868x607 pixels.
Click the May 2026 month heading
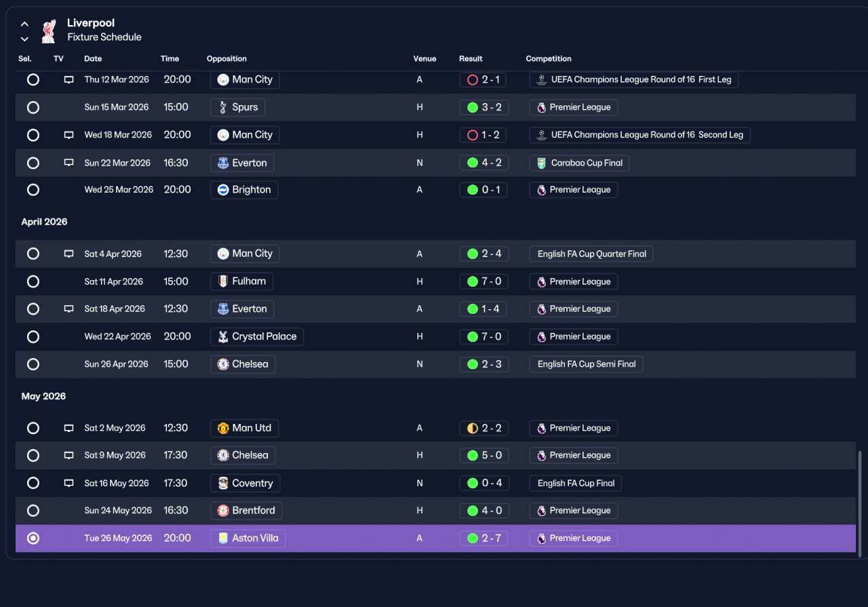(43, 396)
